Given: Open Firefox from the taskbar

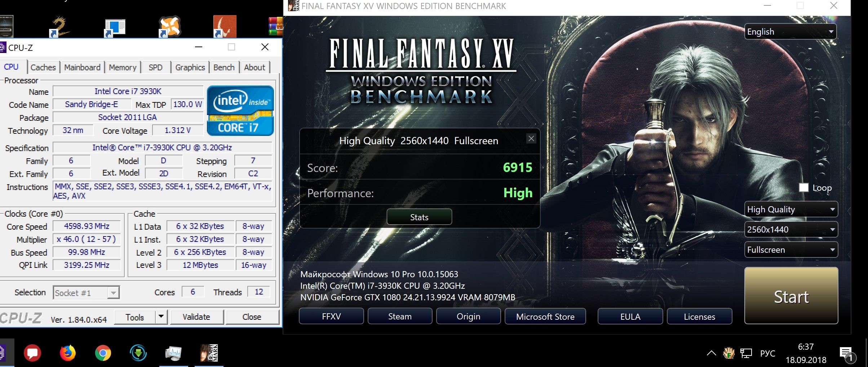Looking at the screenshot, I should (68, 353).
